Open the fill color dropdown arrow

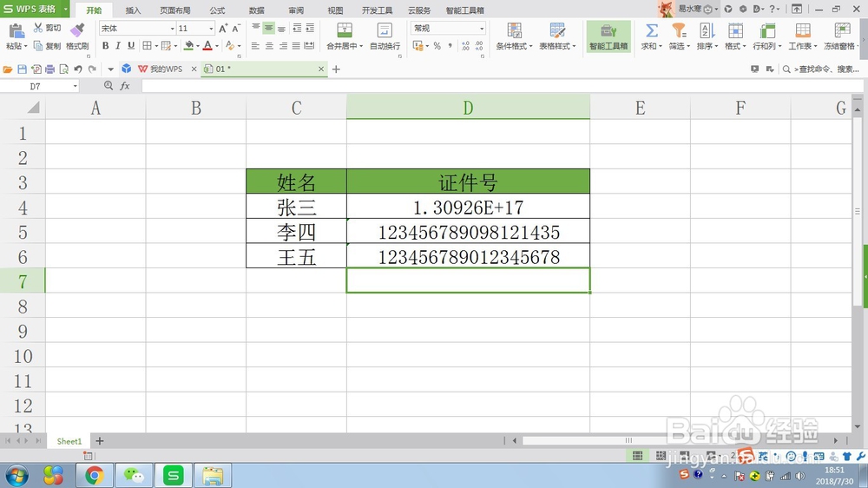198,47
